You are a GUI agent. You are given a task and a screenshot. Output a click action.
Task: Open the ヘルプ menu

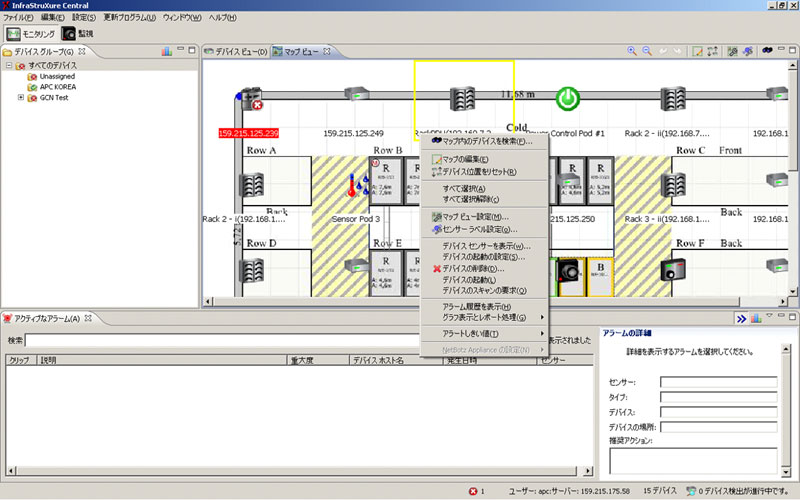pyautogui.click(x=222, y=17)
